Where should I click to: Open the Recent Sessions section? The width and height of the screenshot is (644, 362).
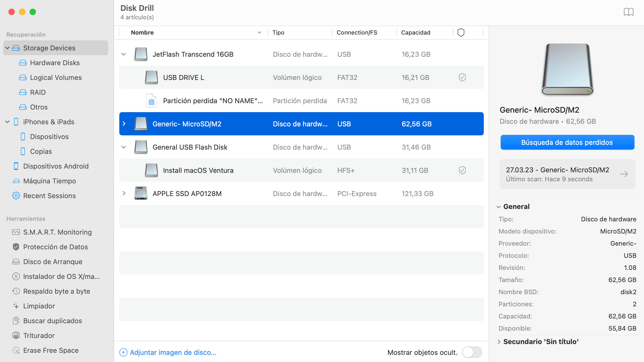50,195
